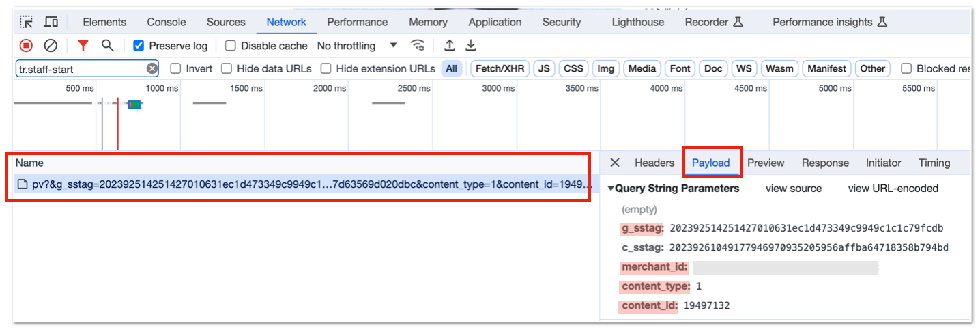Filter requests by Fetch/XHR type
The width and height of the screenshot is (980, 332).
[500, 68]
